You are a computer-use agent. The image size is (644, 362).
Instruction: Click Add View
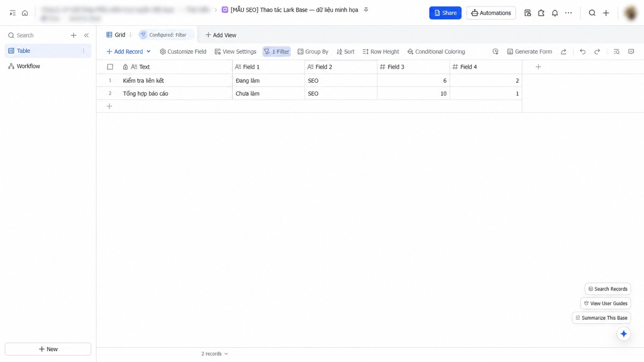pos(221,35)
